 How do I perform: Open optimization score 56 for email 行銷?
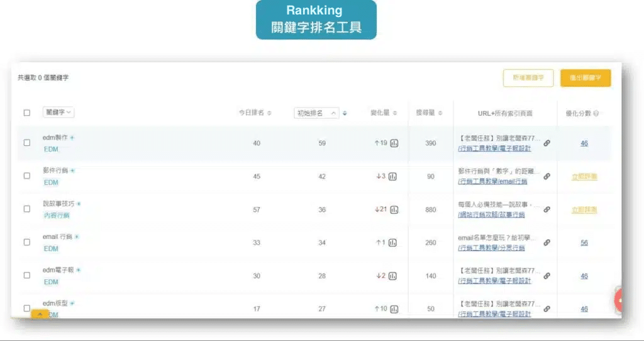coord(584,243)
